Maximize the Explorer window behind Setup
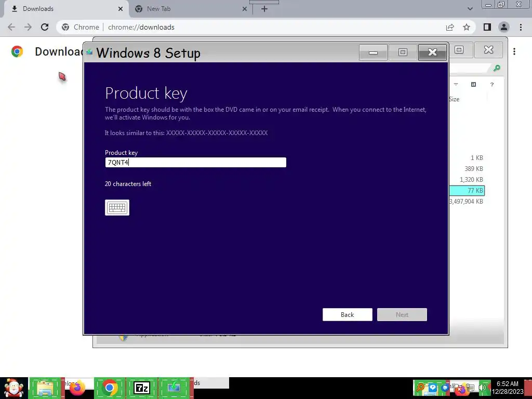 459,50
